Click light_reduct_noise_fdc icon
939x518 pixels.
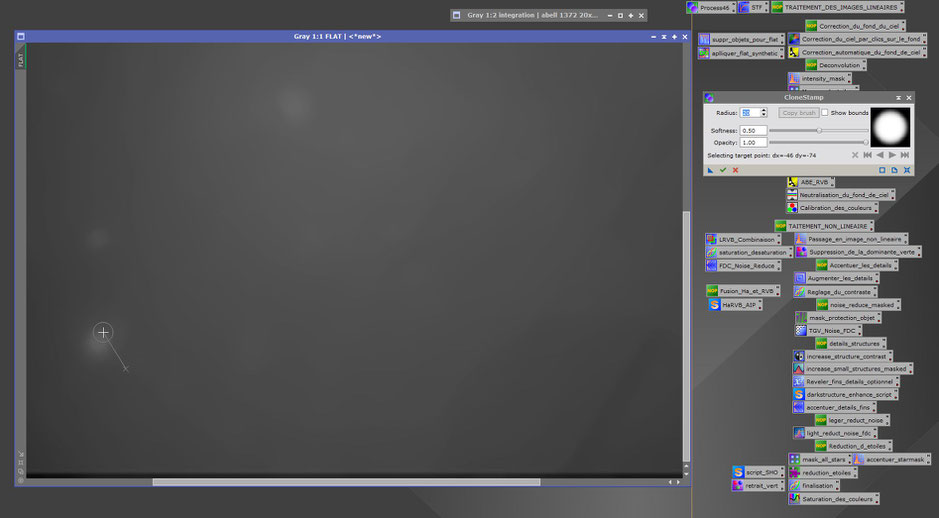[x=834, y=433]
